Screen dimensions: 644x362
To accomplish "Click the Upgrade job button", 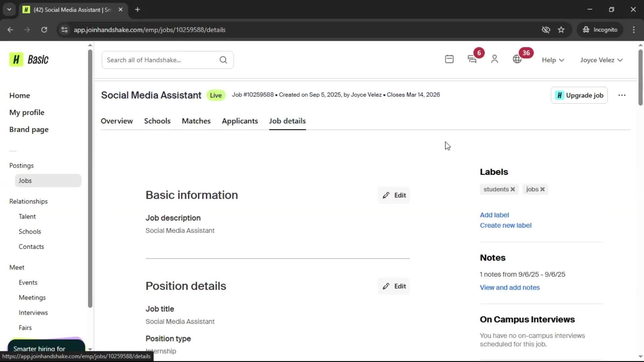I will tap(579, 95).
